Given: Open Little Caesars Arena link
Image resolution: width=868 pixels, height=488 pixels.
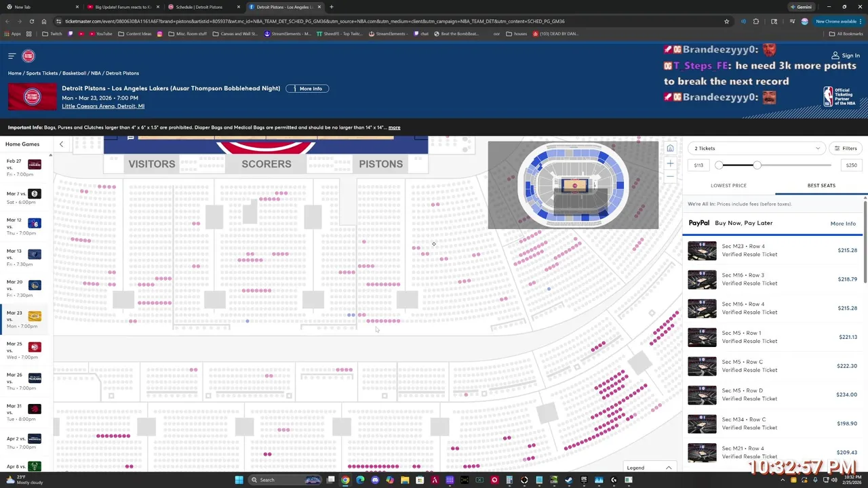Looking at the screenshot, I should pos(103,106).
